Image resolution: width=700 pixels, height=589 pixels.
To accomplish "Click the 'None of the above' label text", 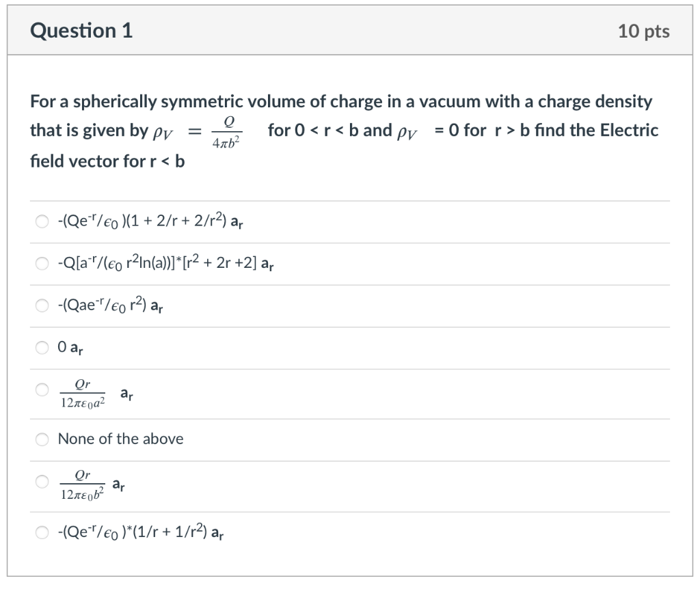I will tap(120, 439).
